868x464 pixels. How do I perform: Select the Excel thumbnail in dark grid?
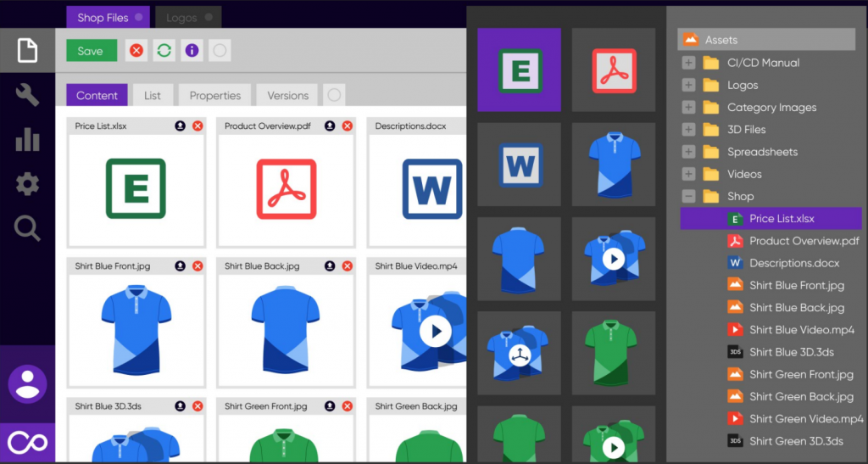click(x=520, y=70)
